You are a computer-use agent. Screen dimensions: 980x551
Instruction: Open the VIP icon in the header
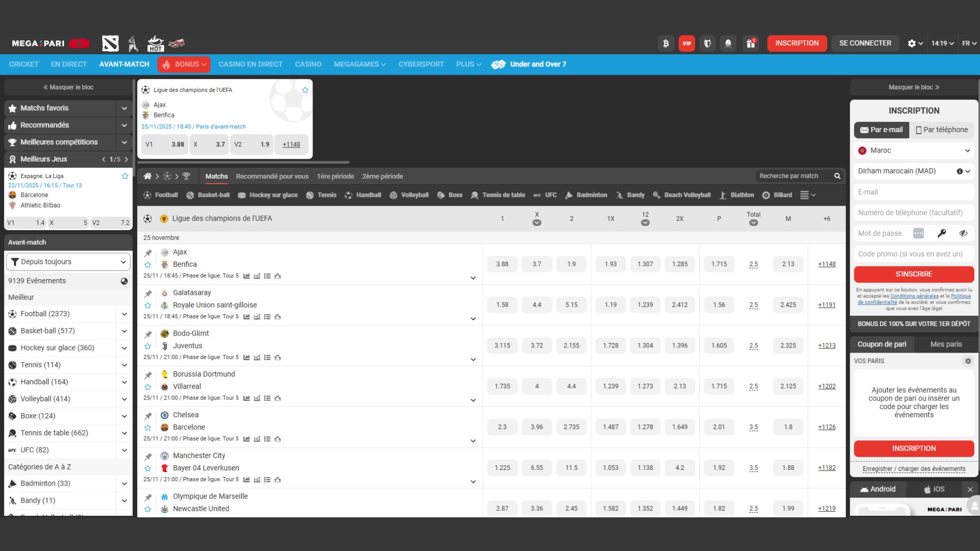tap(687, 43)
